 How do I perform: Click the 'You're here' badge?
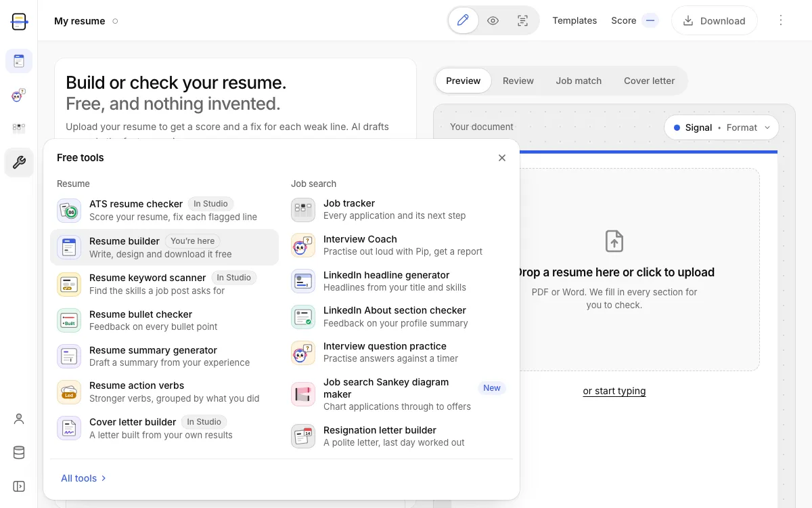pos(193,241)
